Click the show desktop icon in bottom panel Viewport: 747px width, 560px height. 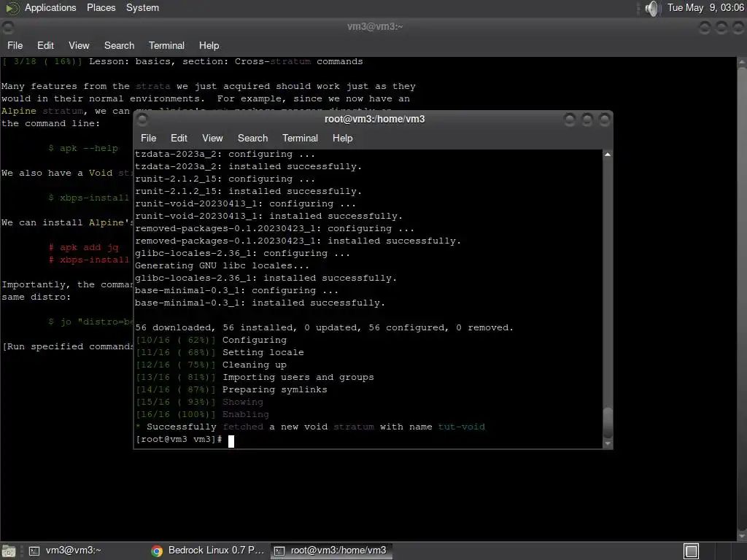click(x=9, y=551)
